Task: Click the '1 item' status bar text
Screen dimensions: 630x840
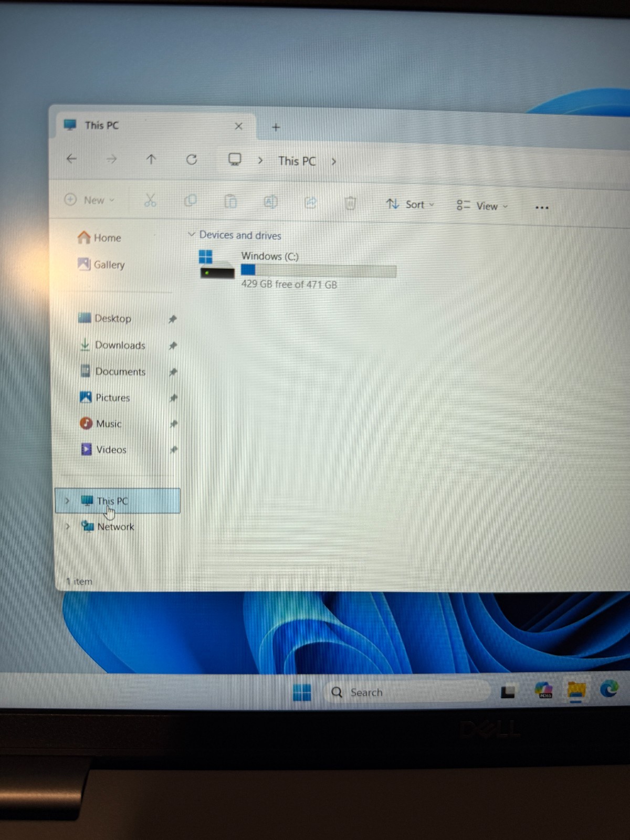Action: [x=79, y=581]
